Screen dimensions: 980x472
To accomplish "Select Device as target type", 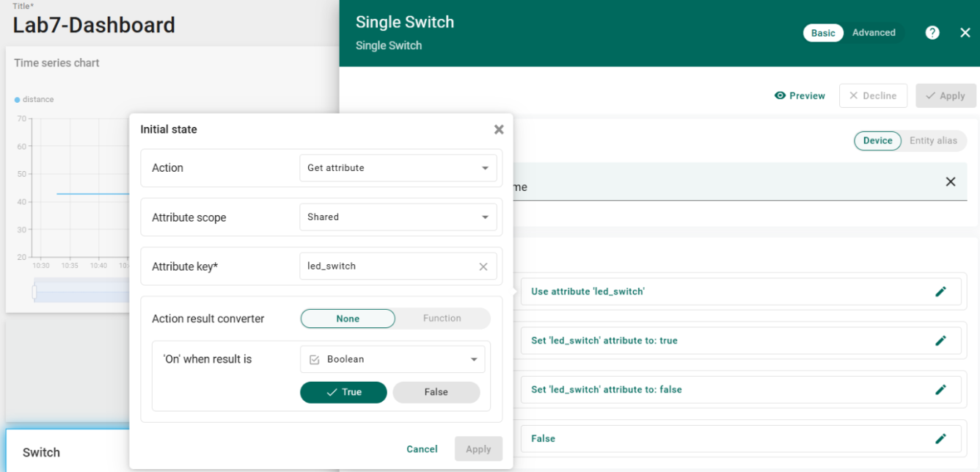I will click(877, 141).
